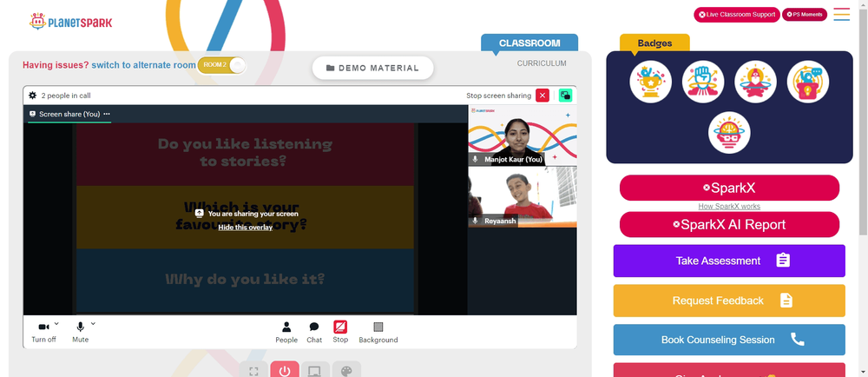Open the hamburger menu icon
Image resolution: width=868 pixels, height=377 pixels.
click(x=841, y=15)
